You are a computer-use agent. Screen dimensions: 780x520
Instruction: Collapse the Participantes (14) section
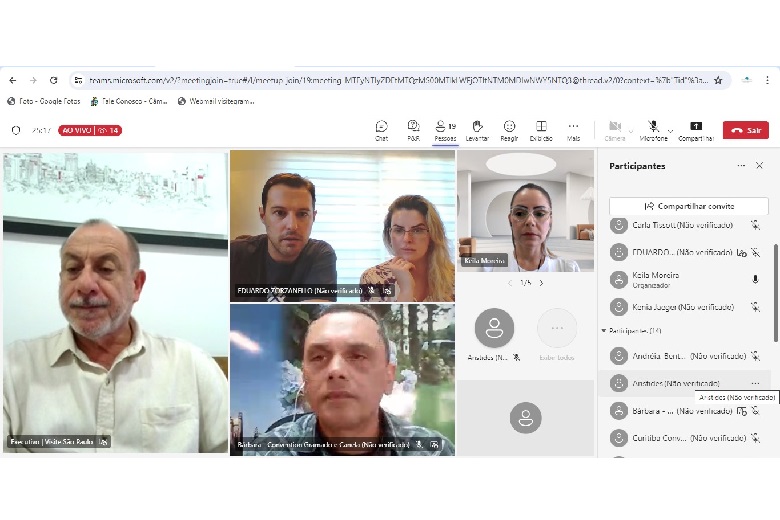[x=604, y=330]
